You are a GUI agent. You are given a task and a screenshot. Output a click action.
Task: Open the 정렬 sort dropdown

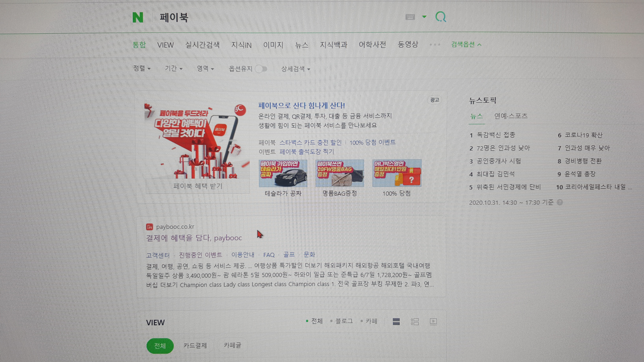click(x=141, y=69)
